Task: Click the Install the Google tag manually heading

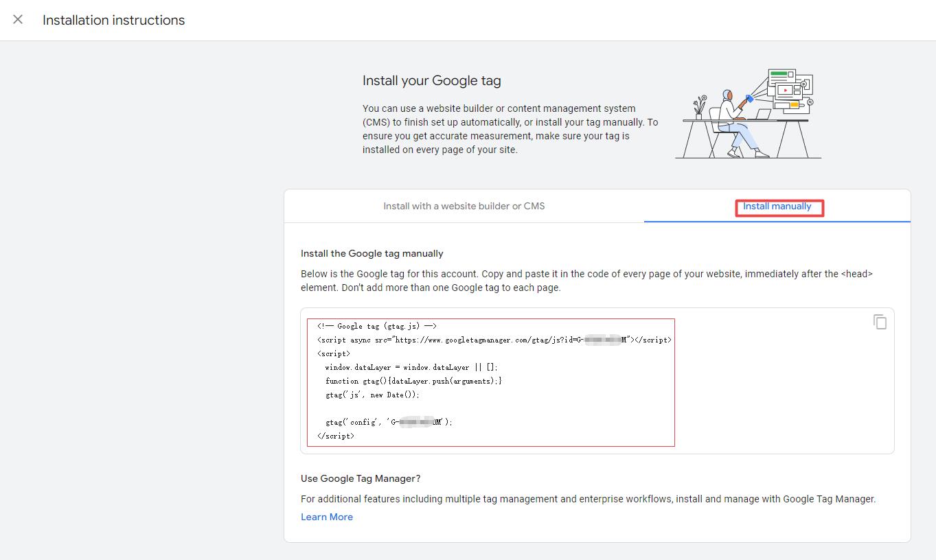Action: click(372, 253)
